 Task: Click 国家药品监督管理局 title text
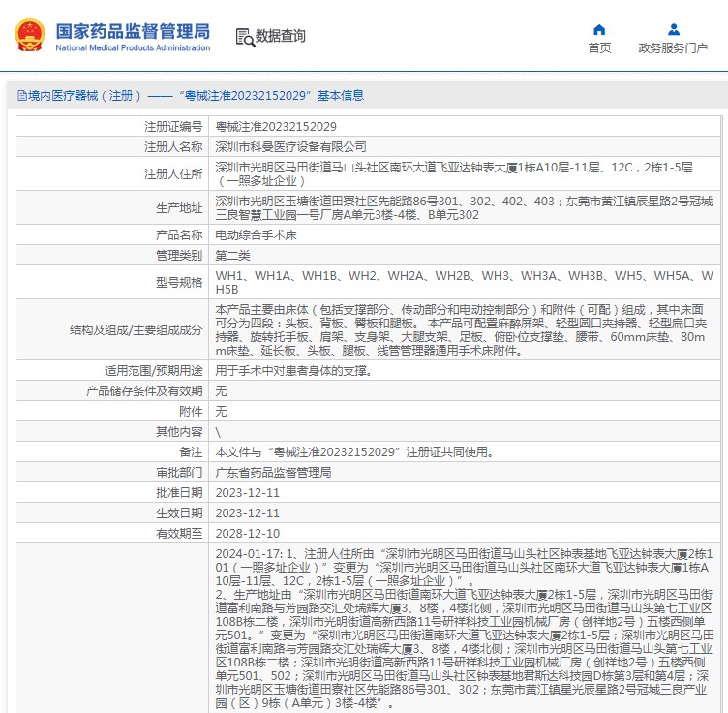[133, 31]
